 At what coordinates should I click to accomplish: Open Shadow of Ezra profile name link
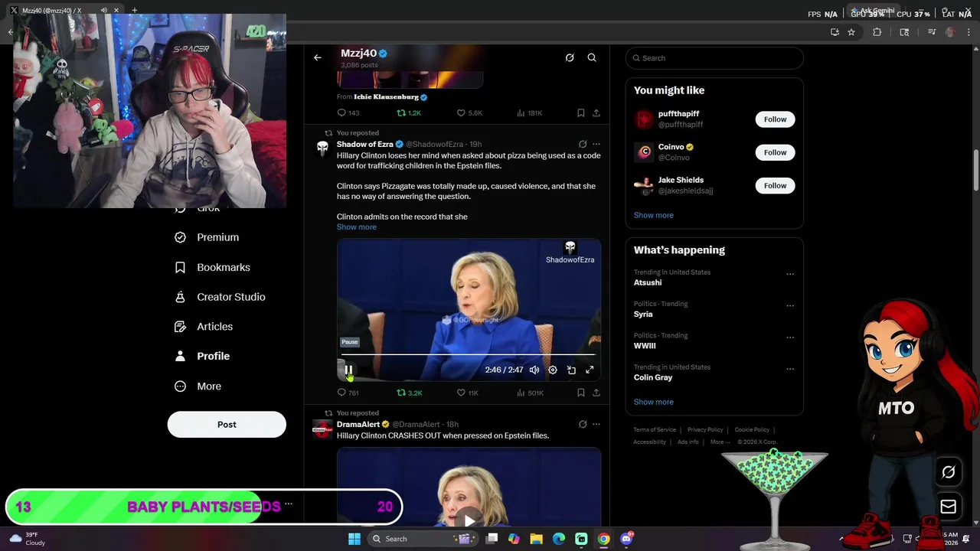coord(364,144)
